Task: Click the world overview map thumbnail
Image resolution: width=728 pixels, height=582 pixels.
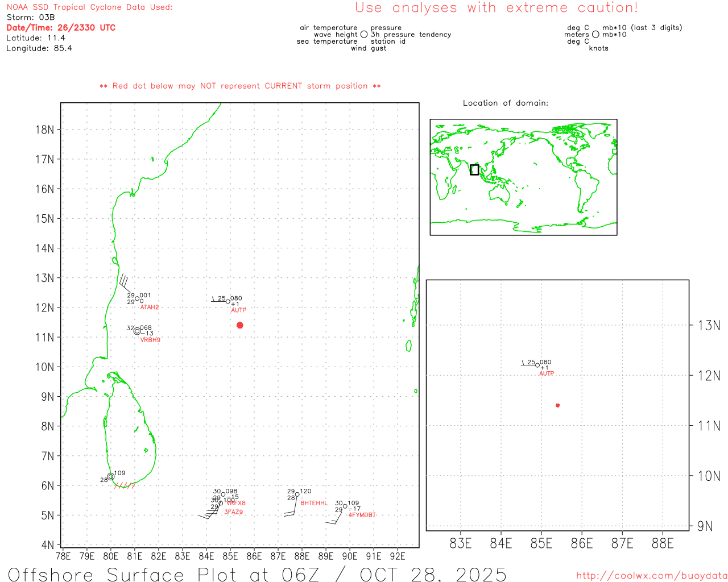Action: [523, 177]
